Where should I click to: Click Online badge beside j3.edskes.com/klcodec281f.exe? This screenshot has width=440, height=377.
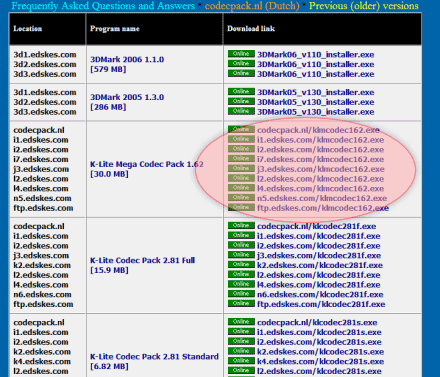coord(241,255)
